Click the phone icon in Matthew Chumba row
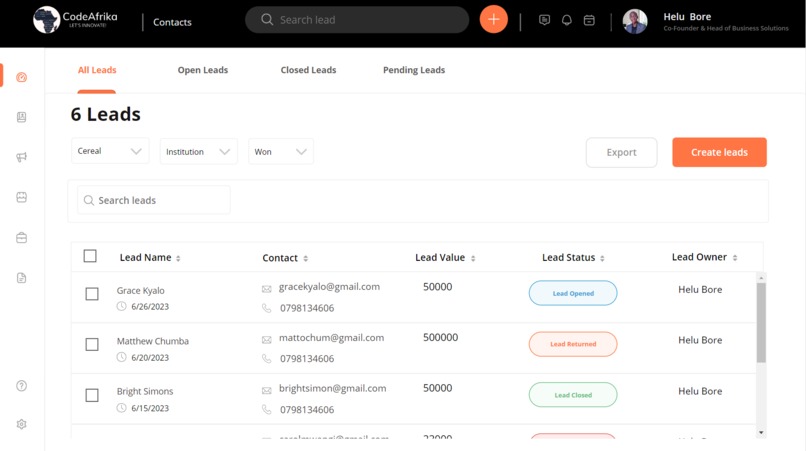Screen dimensions: 806x451 click(x=266, y=358)
